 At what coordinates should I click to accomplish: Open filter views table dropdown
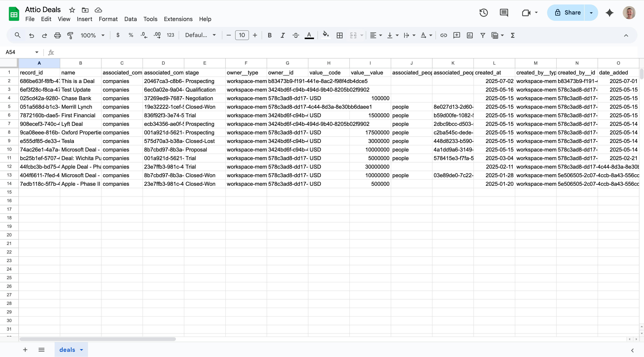498,35
